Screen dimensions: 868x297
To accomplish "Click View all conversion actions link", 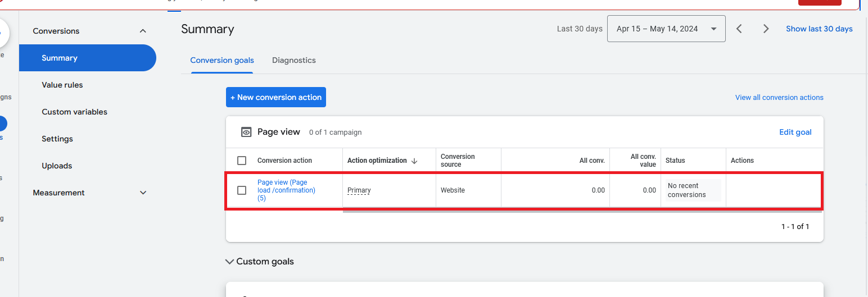I will [x=779, y=98].
